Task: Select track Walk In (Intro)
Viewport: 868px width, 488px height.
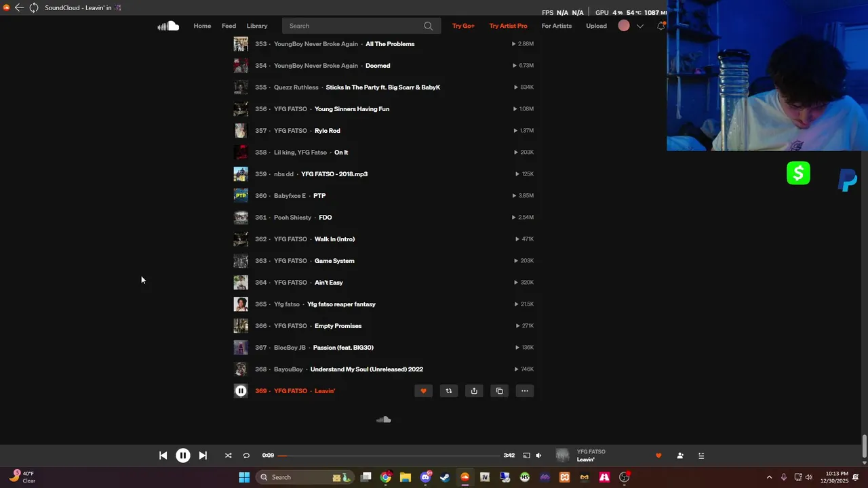Action: tap(335, 239)
